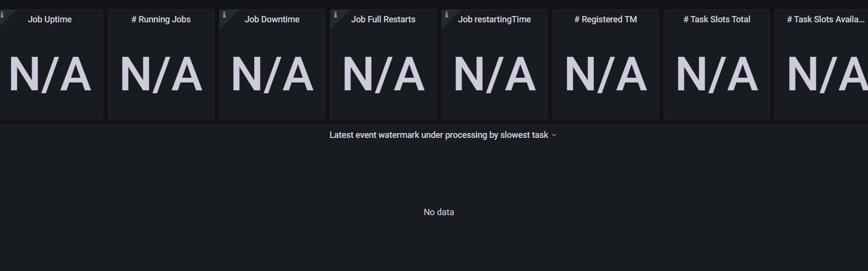The height and width of the screenshot is (271, 868).
Task: Click the N/A value in # Task Slots Total
Action: [x=717, y=75]
